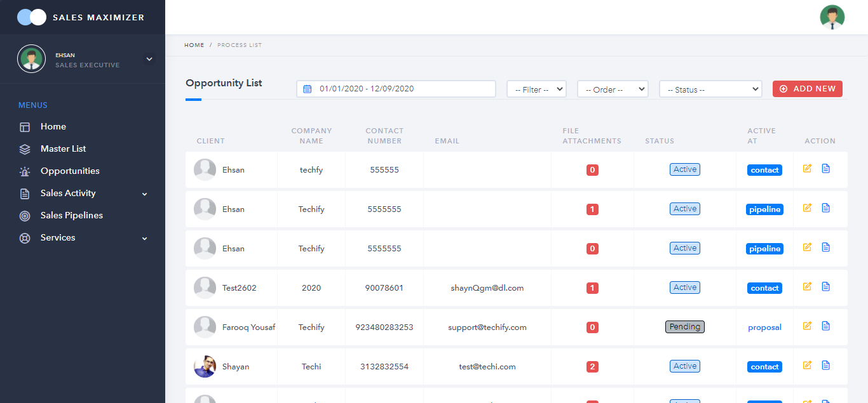Select Opportunities in the sidebar menu
868x403 pixels.
pyautogui.click(x=70, y=171)
